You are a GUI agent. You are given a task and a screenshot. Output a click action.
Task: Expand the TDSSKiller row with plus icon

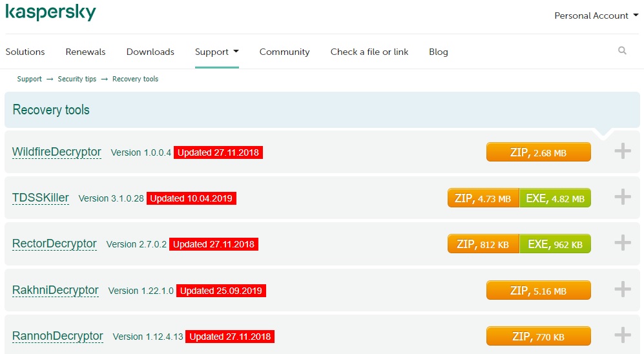pyautogui.click(x=623, y=197)
